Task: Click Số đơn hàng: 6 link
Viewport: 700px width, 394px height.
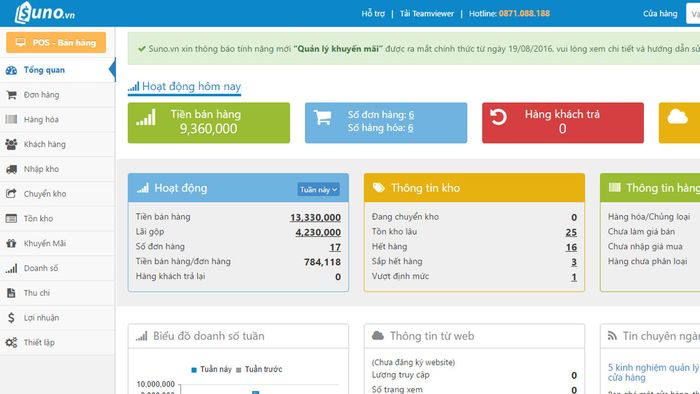Action: [381, 115]
